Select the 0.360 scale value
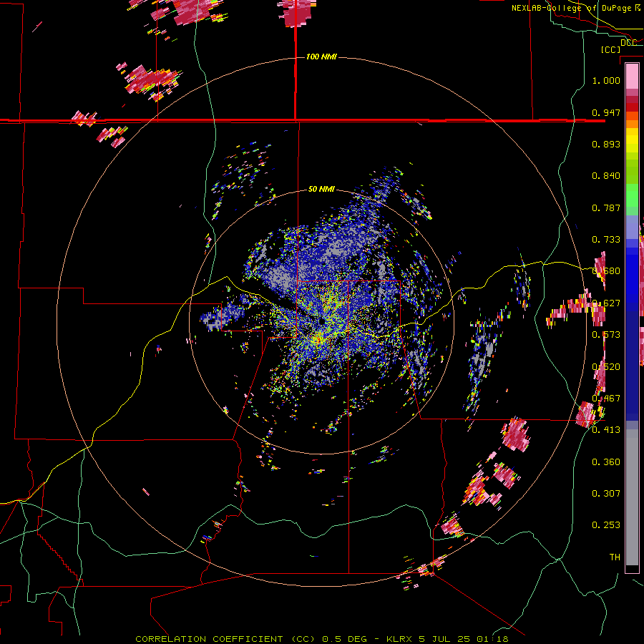The image size is (644, 644). [x=606, y=462]
